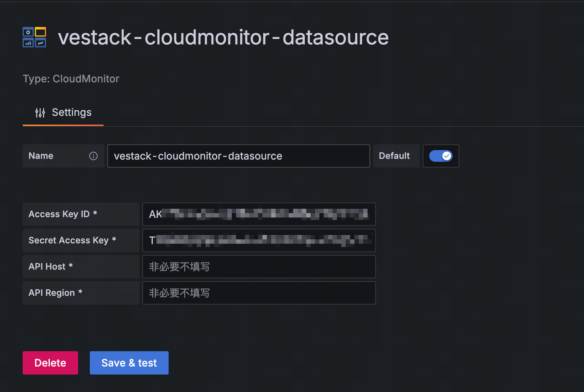Focus the Secret Access Key input field

click(259, 240)
